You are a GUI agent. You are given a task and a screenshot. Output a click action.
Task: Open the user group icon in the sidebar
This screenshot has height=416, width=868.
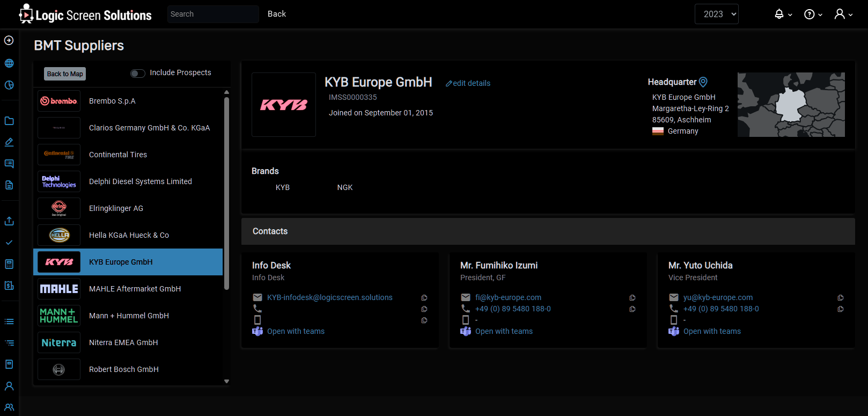point(9,407)
